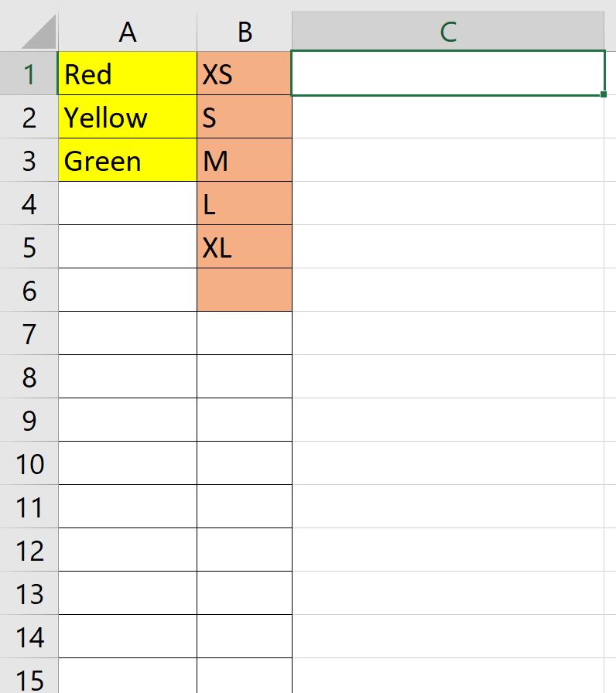Select the empty orange cell B6
The width and height of the screenshot is (616, 693).
(244, 291)
